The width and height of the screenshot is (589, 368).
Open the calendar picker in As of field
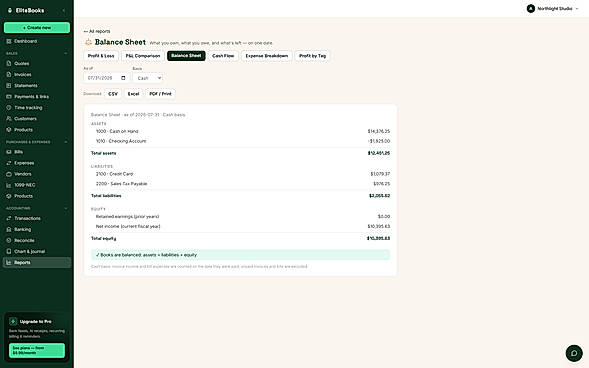tap(123, 78)
